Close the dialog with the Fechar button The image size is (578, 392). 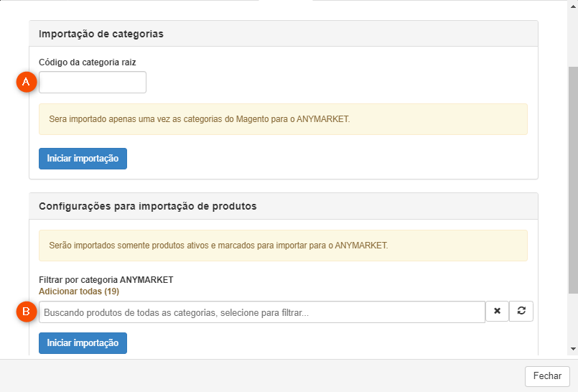click(547, 376)
